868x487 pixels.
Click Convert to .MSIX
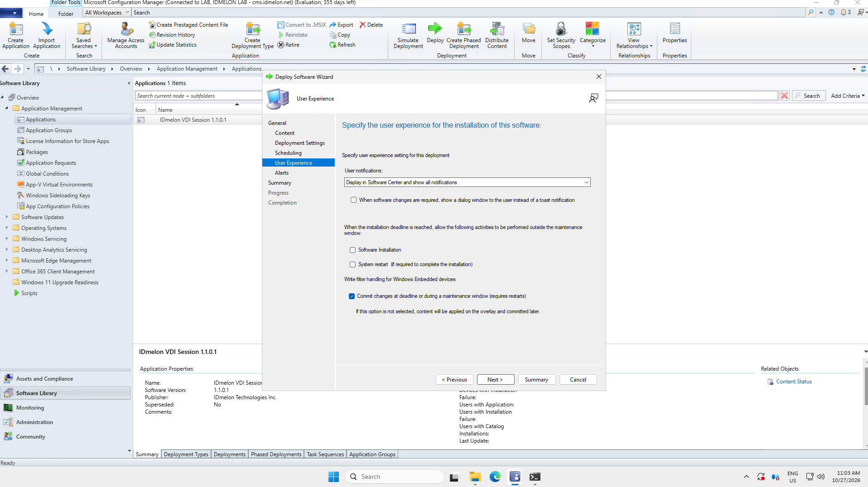[302, 25]
